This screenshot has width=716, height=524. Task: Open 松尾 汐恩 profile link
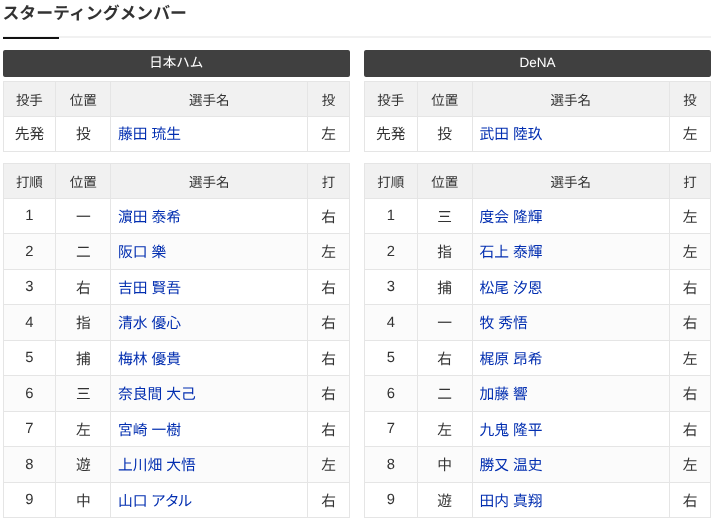click(x=510, y=287)
